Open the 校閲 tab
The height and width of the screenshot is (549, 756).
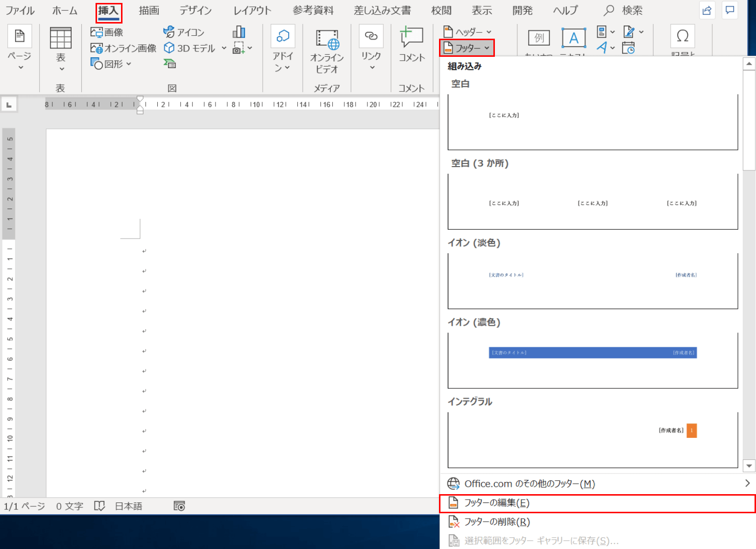pyautogui.click(x=441, y=10)
